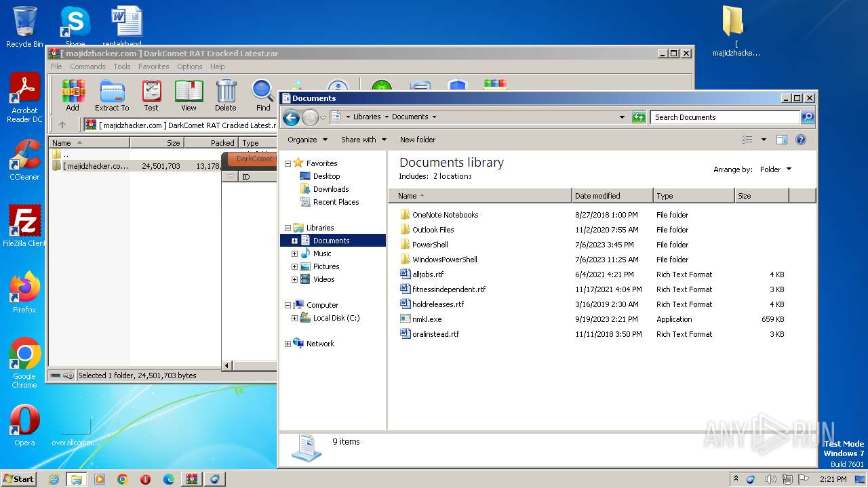868x488 pixels.
Task: Collapse Libraries tree node
Action: pyautogui.click(x=288, y=228)
